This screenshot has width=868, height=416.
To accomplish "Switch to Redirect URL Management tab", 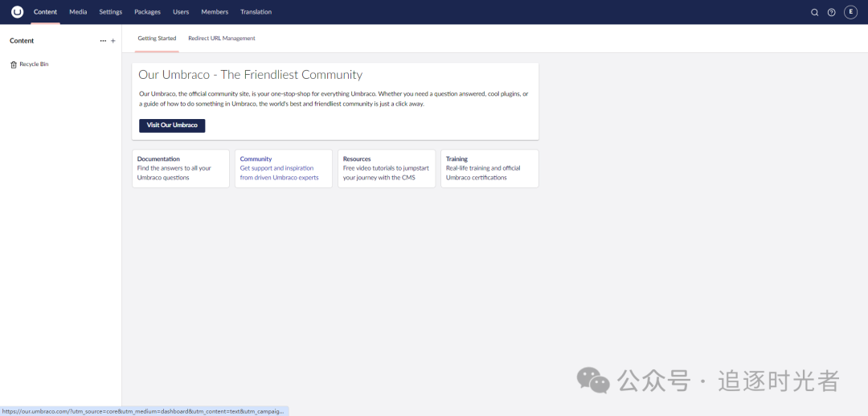I will [222, 39].
